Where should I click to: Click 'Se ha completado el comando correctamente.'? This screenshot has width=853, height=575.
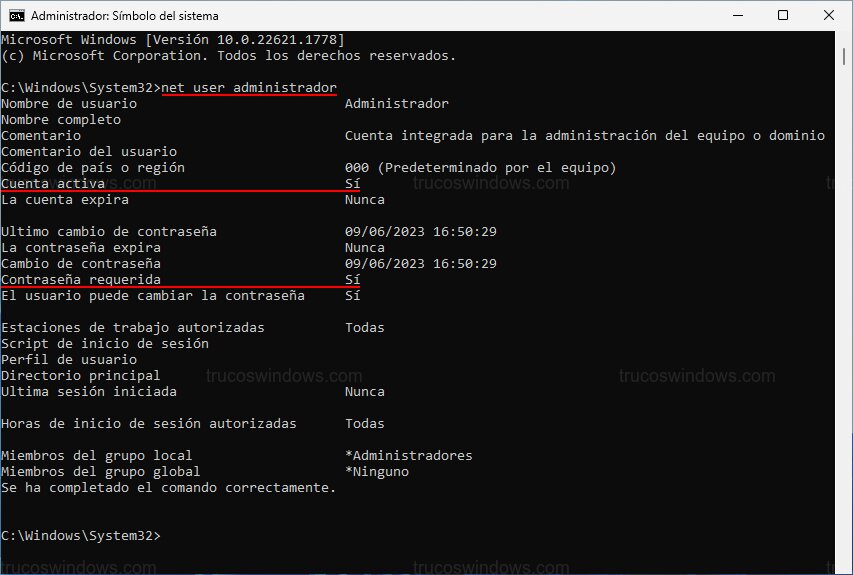click(169, 488)
